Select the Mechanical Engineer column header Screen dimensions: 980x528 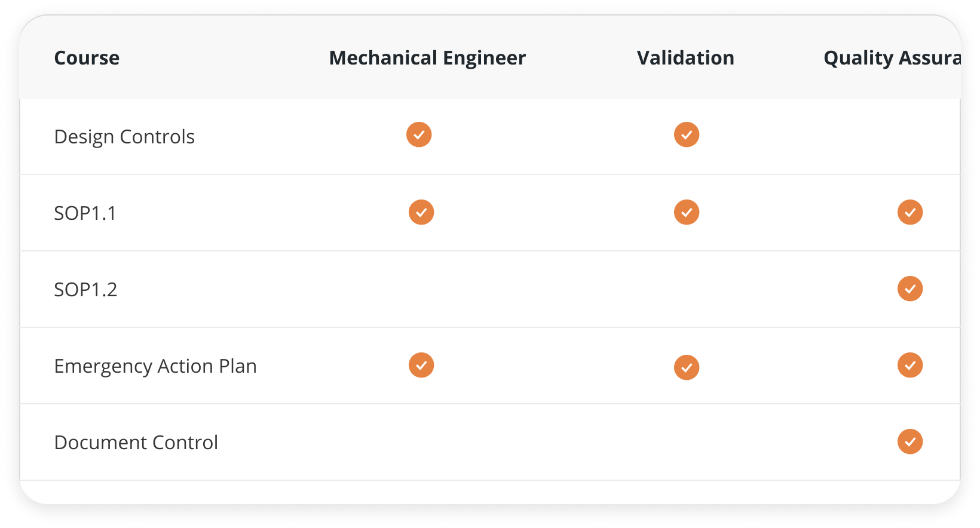coord(427,58)
